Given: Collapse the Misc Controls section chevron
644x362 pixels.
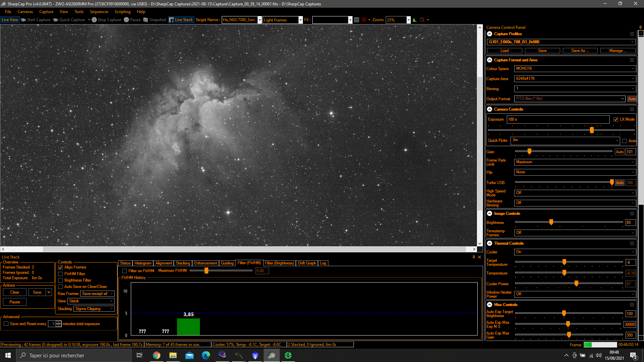Looking at the screenshot, I should [489, 305].
